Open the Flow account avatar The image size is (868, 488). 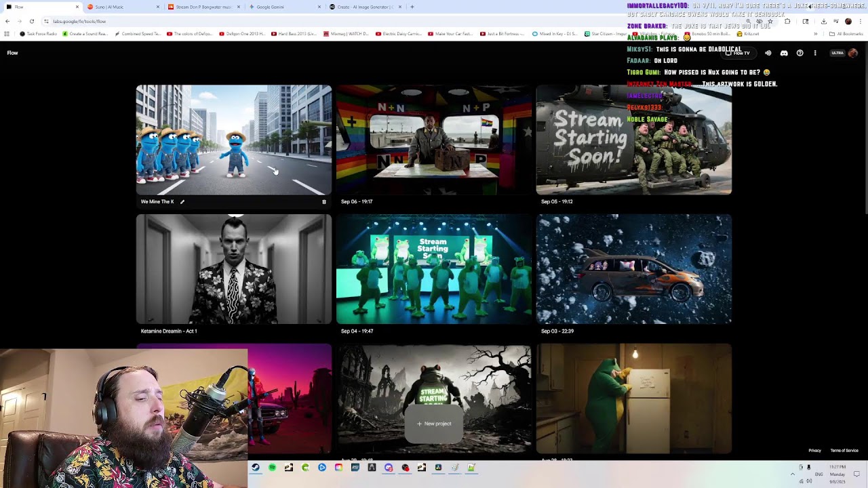[852, 53]
